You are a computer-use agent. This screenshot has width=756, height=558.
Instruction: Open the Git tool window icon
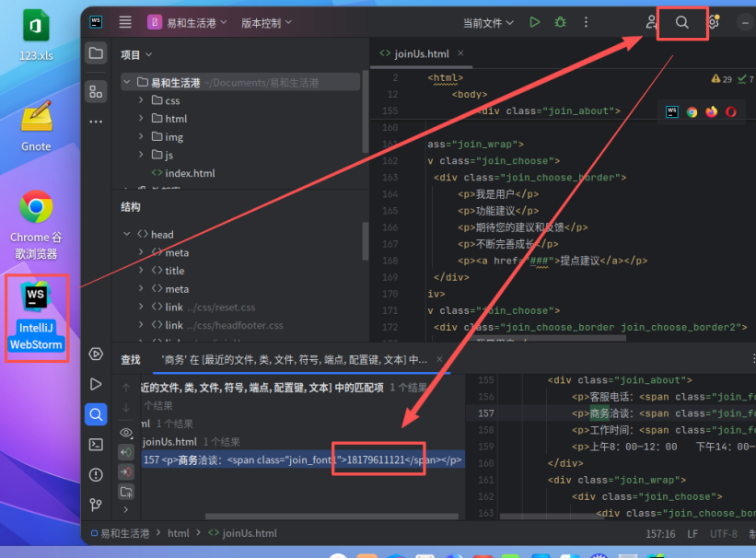pos(96,505)
